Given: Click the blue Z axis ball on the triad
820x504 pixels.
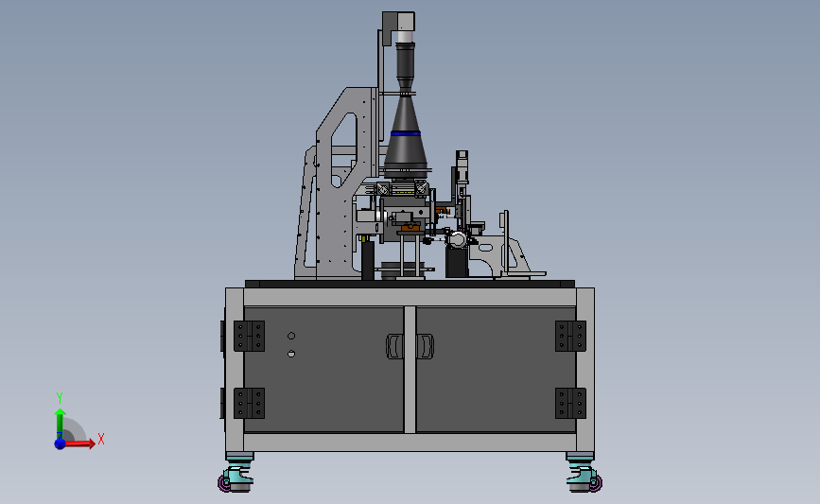Looking at the screenshot, I should point(60,443).
